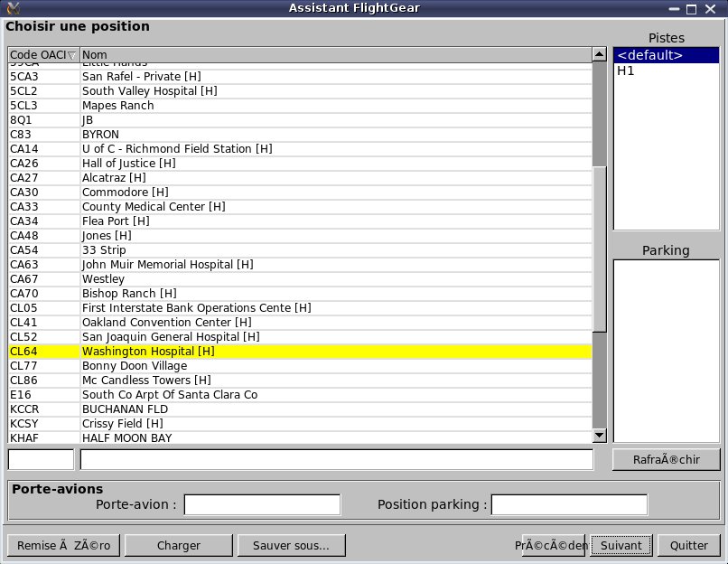Viewport: 728px width, 564px height.
Task: Select <default> in the Pistes list
Action: point(667,55)
